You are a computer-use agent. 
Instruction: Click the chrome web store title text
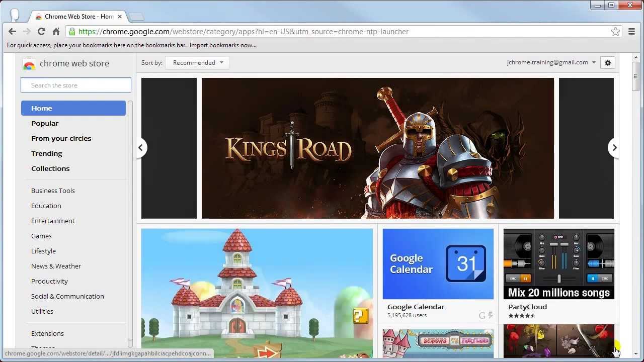point(74,63)
